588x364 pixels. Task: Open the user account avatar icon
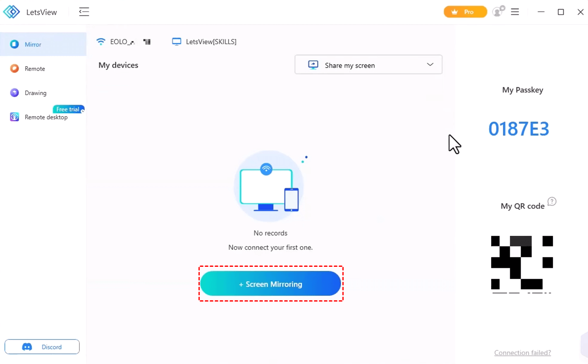(498, 12)
